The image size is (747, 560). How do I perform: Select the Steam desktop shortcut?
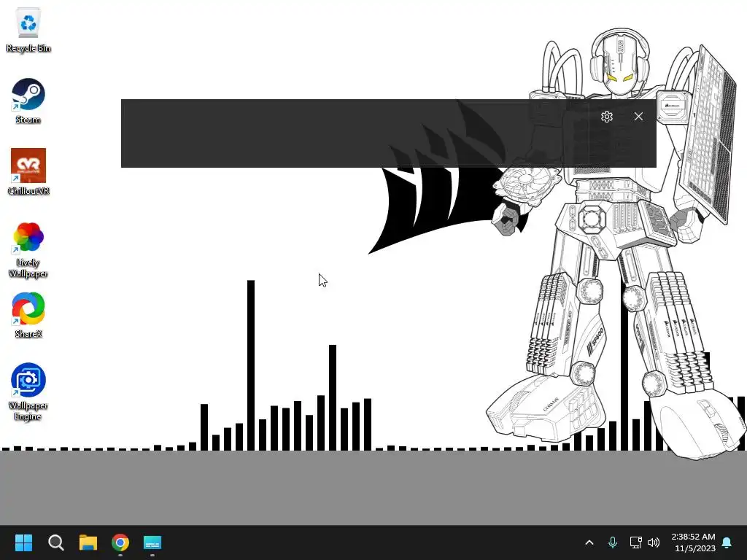[x=28, y=101]
